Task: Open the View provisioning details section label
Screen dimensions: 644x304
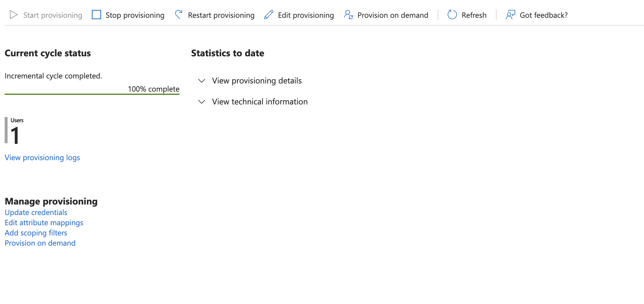Action: (x=257, y=81)
